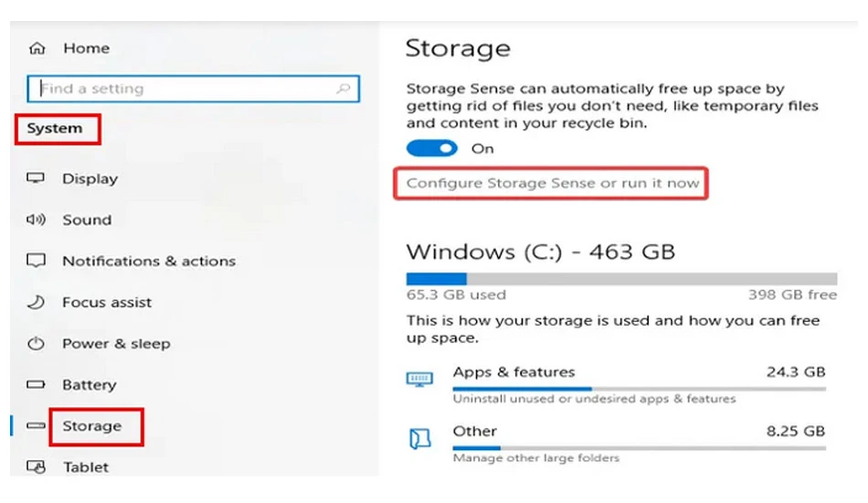Click the Battery icon in sidebar

(36, 384)
